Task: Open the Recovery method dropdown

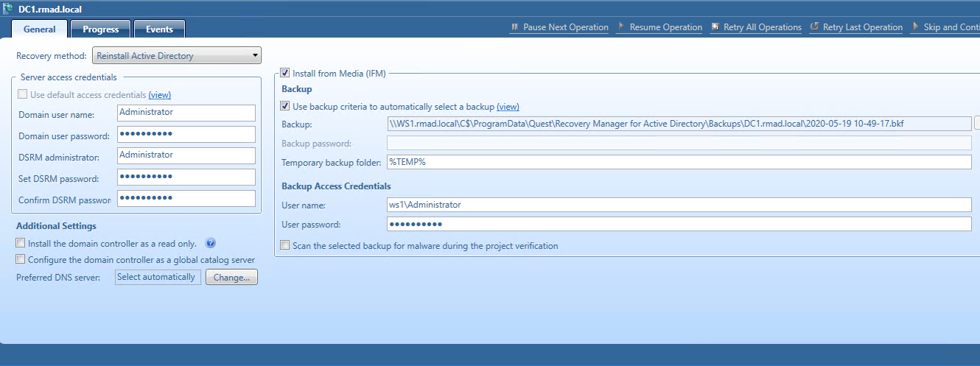Action: click(x=176, y=56)
